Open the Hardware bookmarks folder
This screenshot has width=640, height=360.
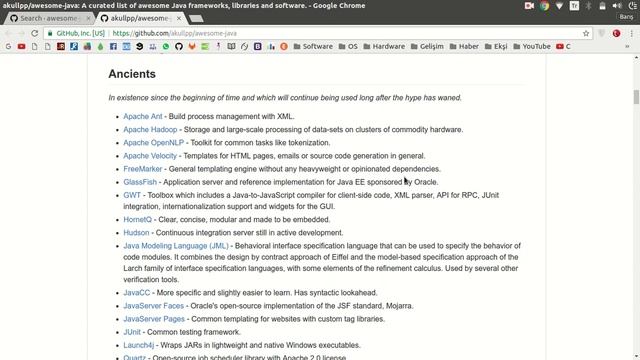tap(384, 47)
